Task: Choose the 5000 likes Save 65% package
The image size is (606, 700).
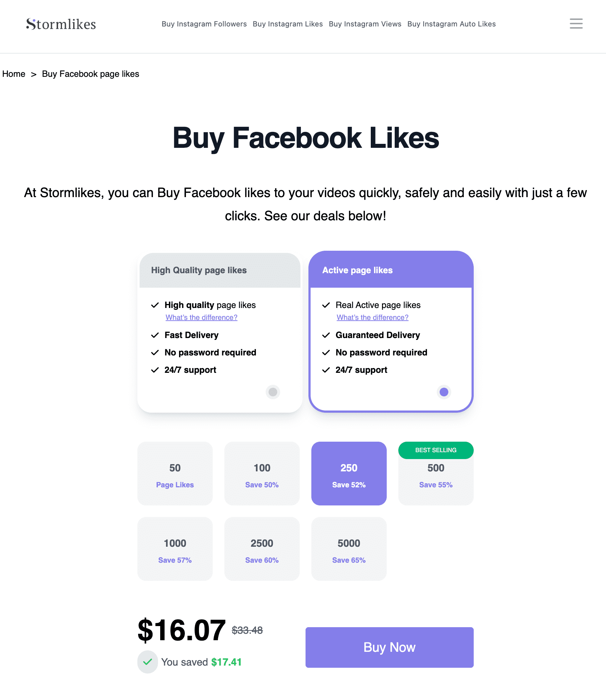Action: 349,549
